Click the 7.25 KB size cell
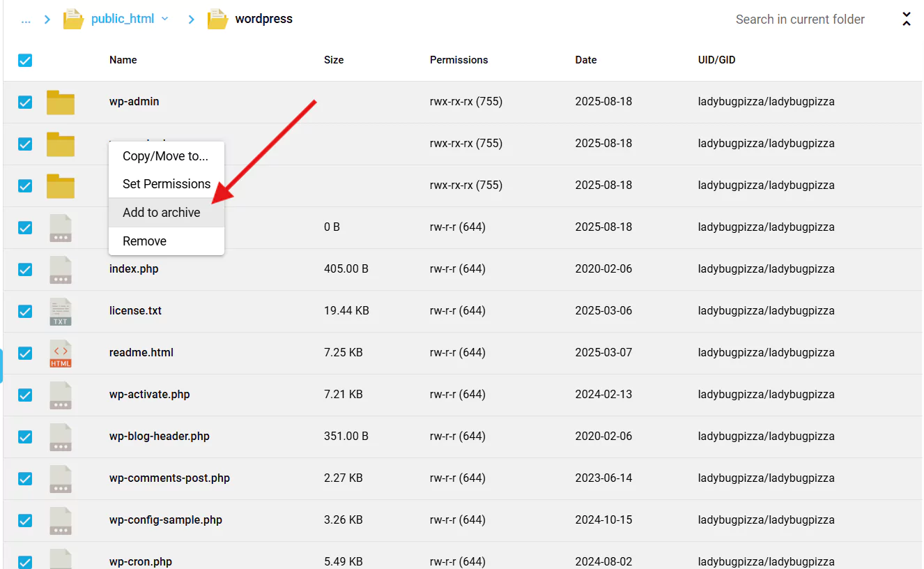The width and height of the screenshot is (924, 569). tap(344, 353)
